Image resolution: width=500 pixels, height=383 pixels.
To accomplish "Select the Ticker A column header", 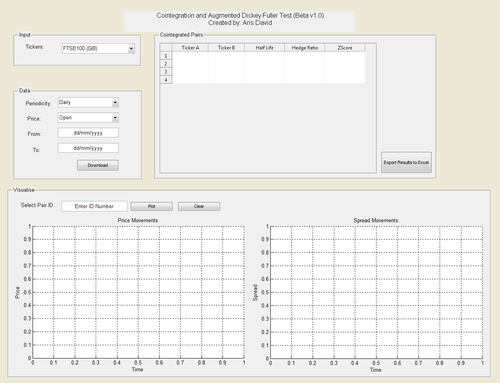I will [190, 48].
